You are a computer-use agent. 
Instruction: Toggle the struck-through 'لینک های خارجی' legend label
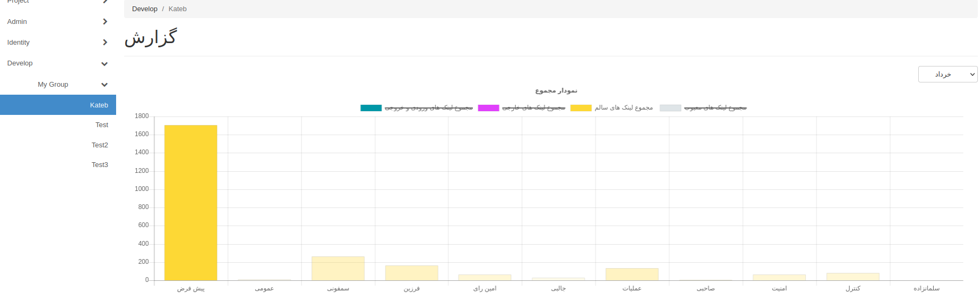click(x=534, y=108)
